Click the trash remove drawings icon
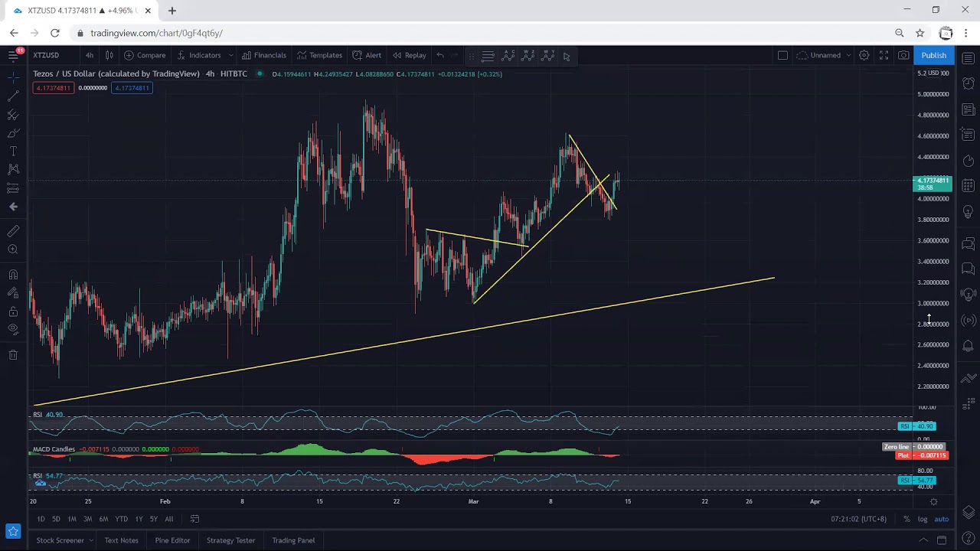The height and width of the screenshot is (551, 980). 13,355
